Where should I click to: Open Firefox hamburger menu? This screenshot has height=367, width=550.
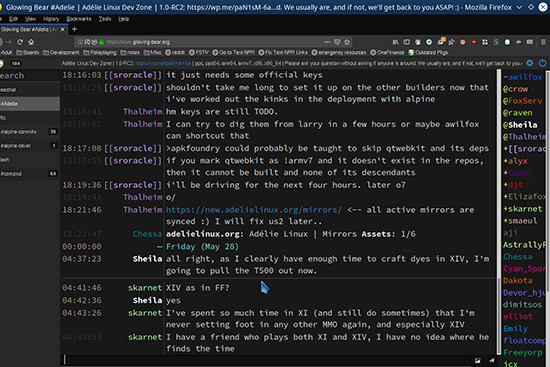543,42
